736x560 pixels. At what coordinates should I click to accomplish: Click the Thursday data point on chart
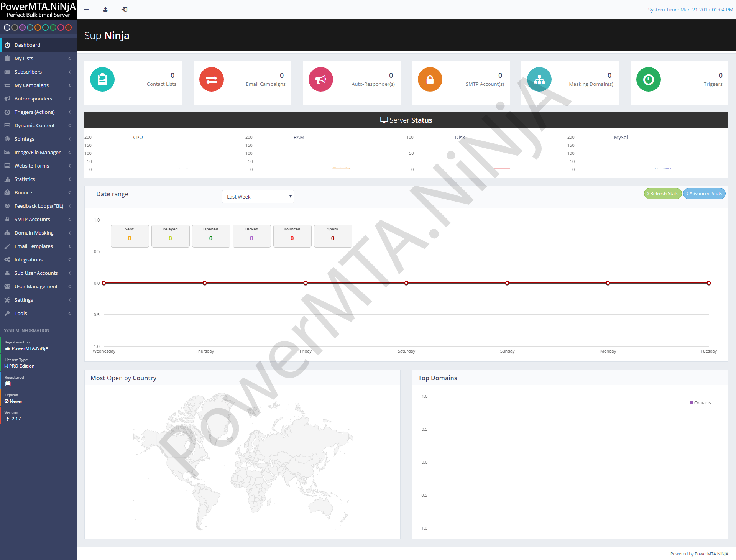[x=205, y=283]
